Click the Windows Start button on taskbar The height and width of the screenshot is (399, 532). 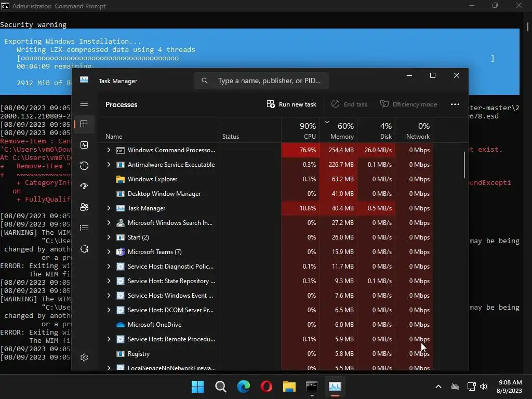pyautogui.click(x=198, y=387)
